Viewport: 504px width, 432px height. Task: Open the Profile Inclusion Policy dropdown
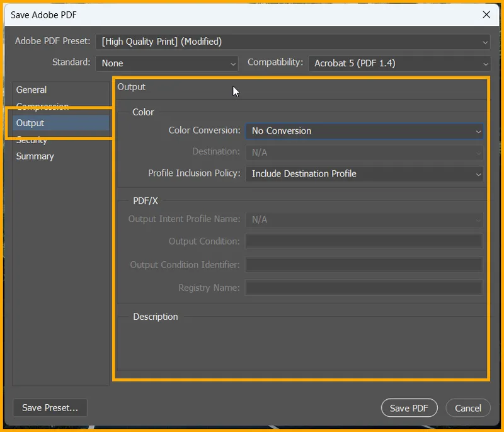point(364,173)
